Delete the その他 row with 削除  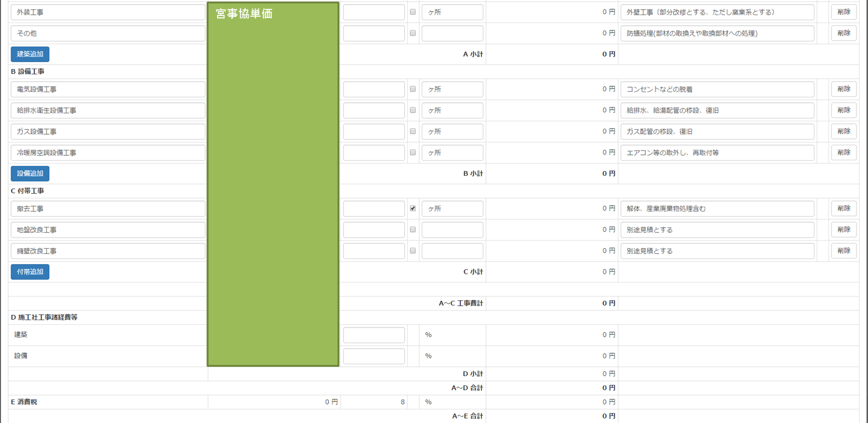[843, 33]
